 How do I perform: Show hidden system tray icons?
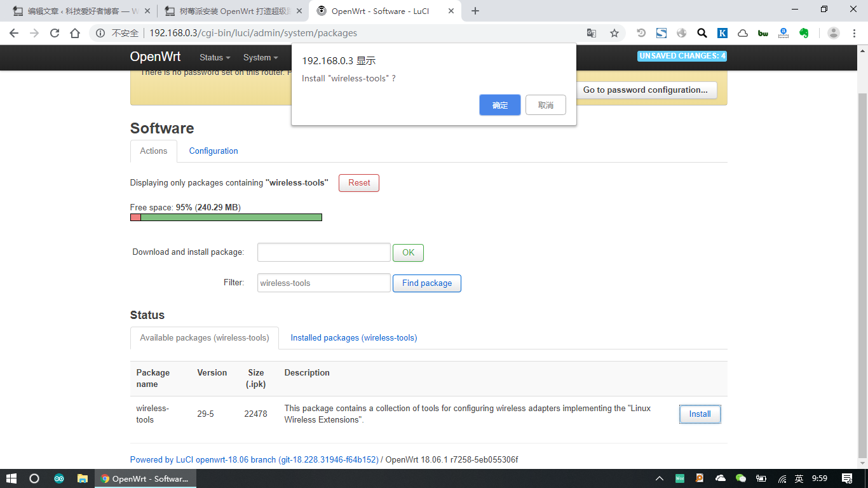(660, 478)
